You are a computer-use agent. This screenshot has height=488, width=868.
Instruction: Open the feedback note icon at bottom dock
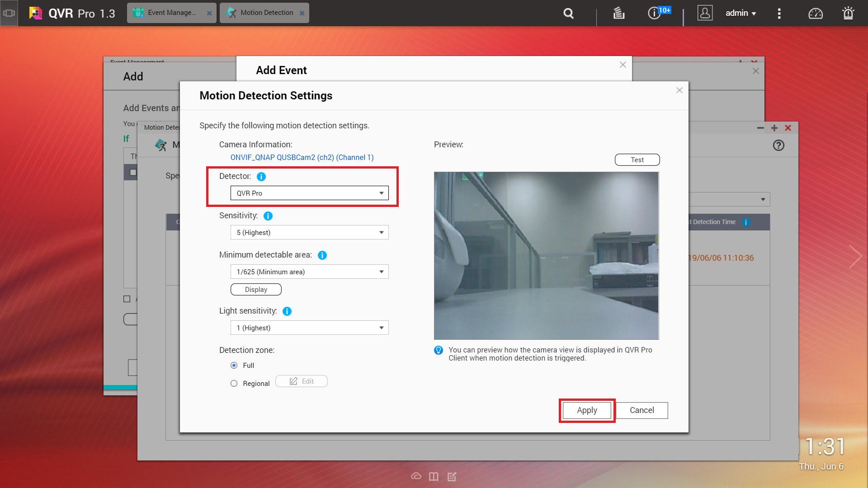452,476
